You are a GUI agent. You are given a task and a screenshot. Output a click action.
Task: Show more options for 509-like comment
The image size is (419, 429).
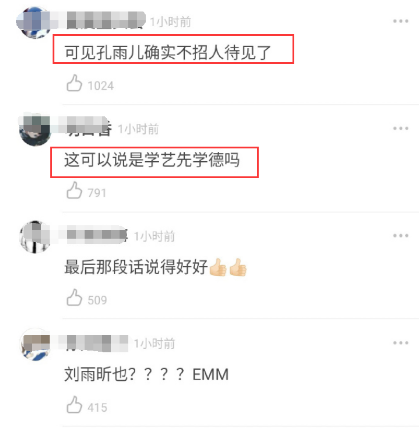pos(400,236)
